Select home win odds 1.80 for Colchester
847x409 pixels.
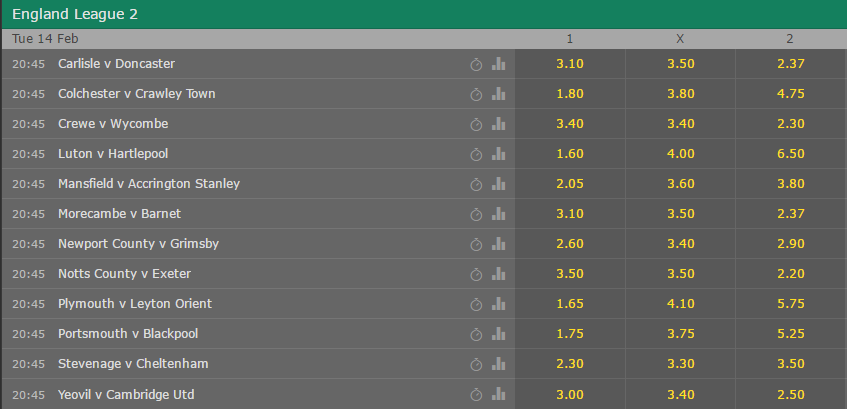pyautogui.click(x=570, y=94)
